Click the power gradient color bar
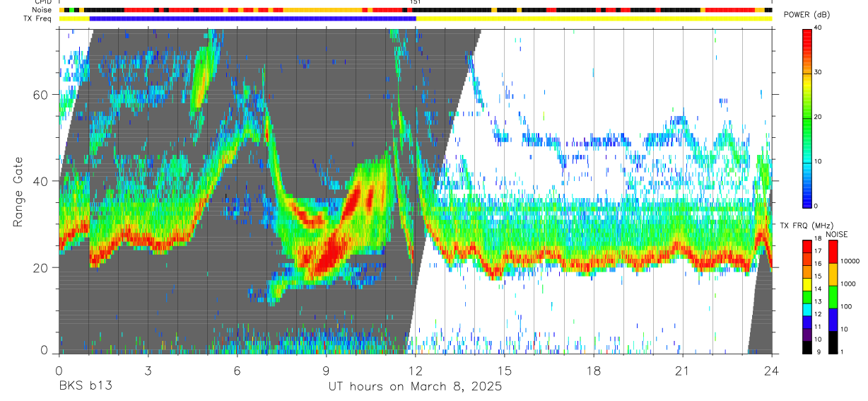This screenshot has width=868, height=401. coord(807,117)
